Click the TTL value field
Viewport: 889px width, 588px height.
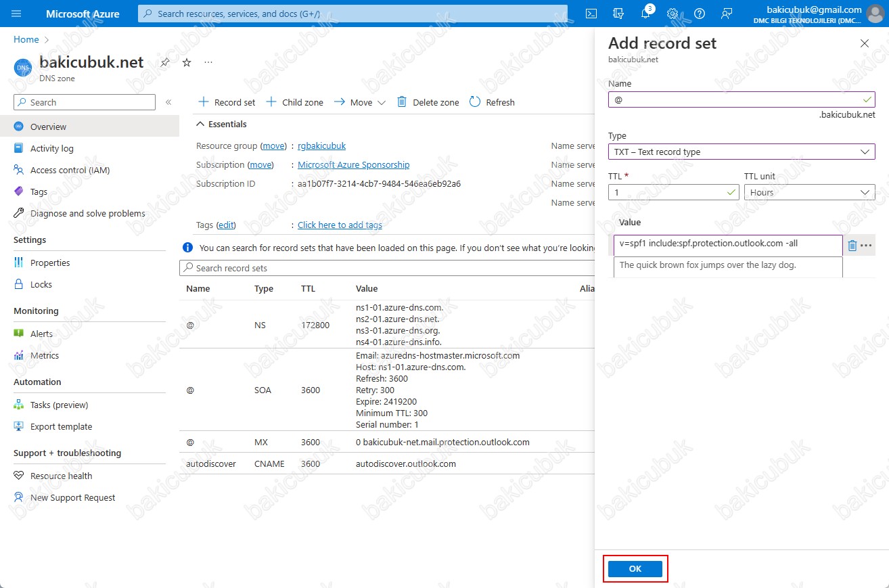(x=674, y=192)
